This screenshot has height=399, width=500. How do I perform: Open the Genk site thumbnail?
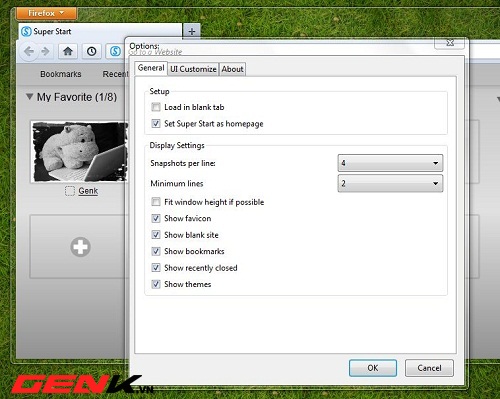pos(79,152)
